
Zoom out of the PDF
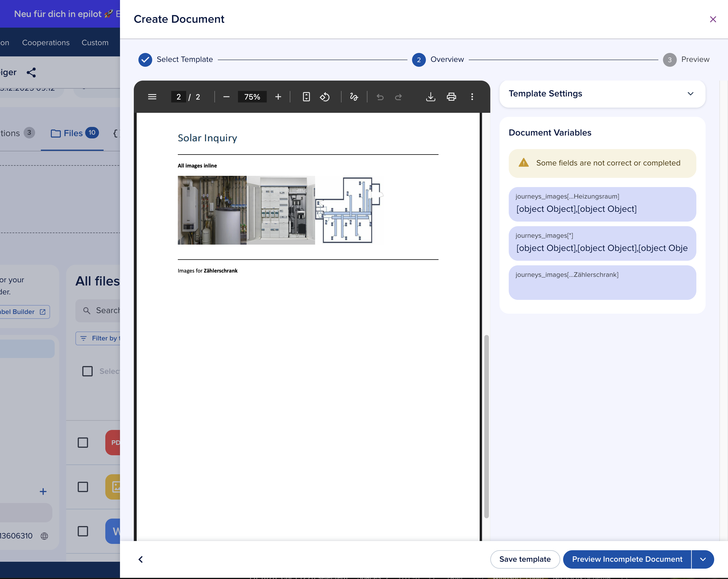point(226,97)
